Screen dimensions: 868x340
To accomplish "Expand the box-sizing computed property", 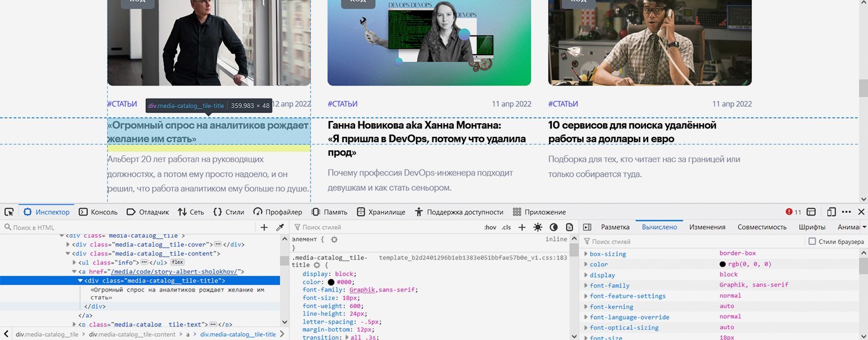I will [x=586, y=254].
